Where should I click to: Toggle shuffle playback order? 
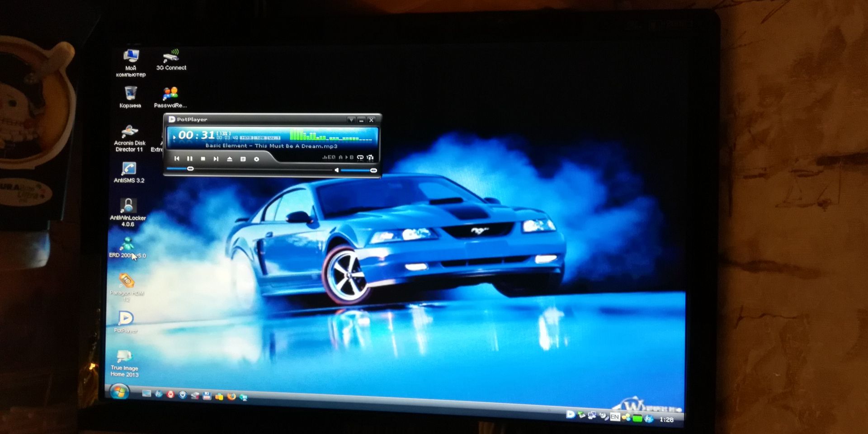[x=370, y=157]
